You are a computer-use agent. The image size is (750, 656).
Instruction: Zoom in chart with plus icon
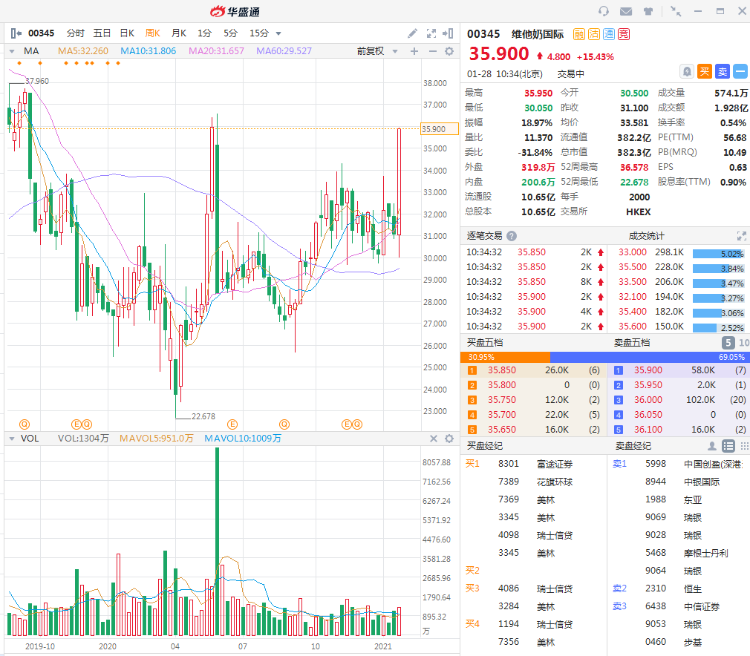414,51
